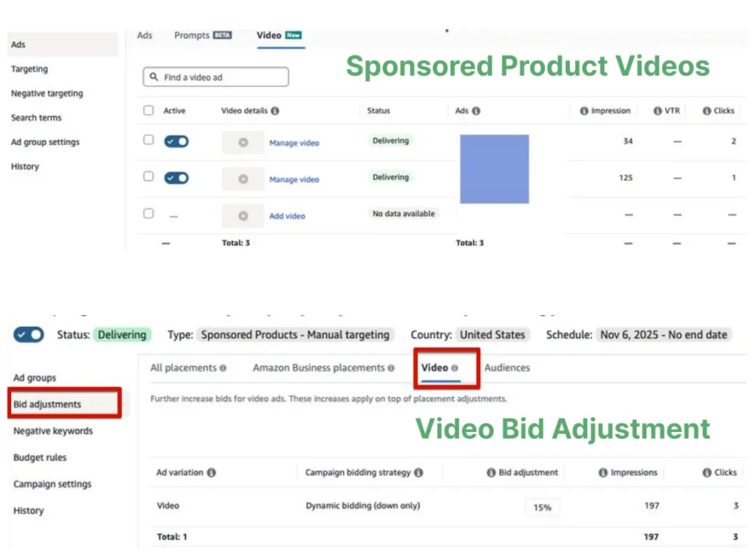Open Negative targeting in the sidebar
This screenshot has height=560, width=756.
pos(47,94)
